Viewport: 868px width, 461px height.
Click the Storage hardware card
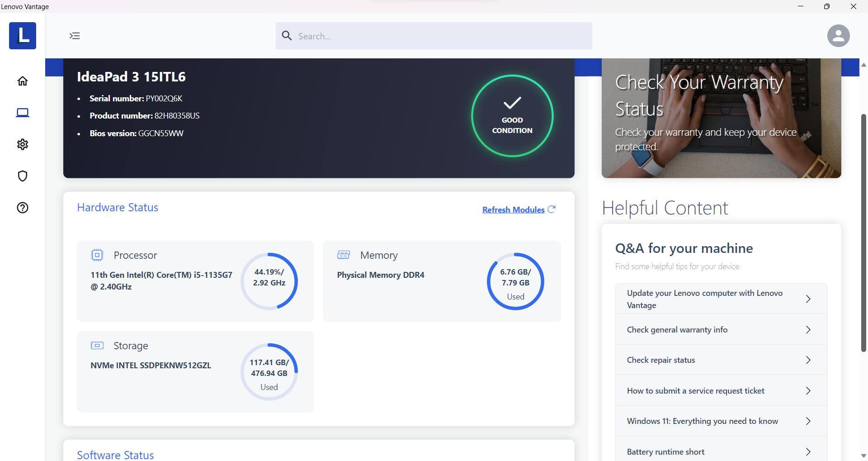195,371
